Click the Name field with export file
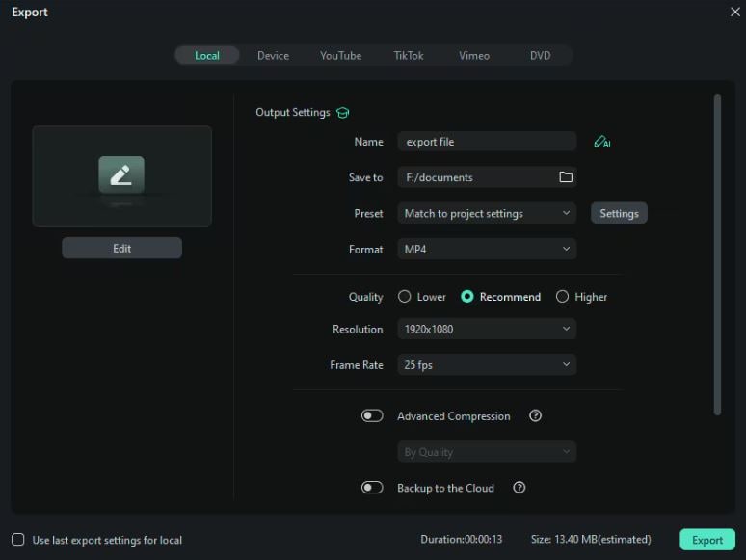Screen dimensions: 746x560 coord(487,142)
